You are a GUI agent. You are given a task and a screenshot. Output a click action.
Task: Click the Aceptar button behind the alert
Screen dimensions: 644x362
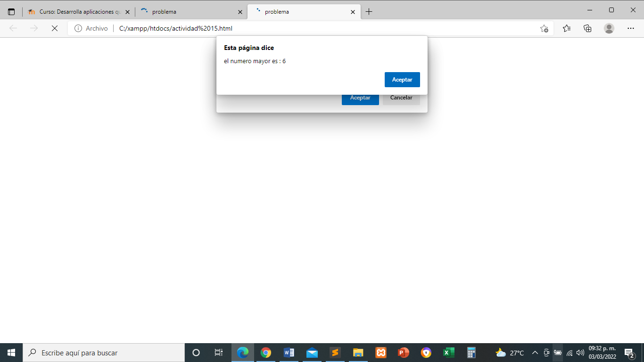(x=360, y=99)
